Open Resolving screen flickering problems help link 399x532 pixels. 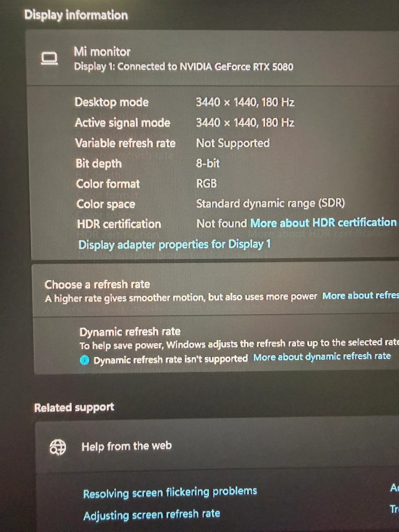click(170, 492)
